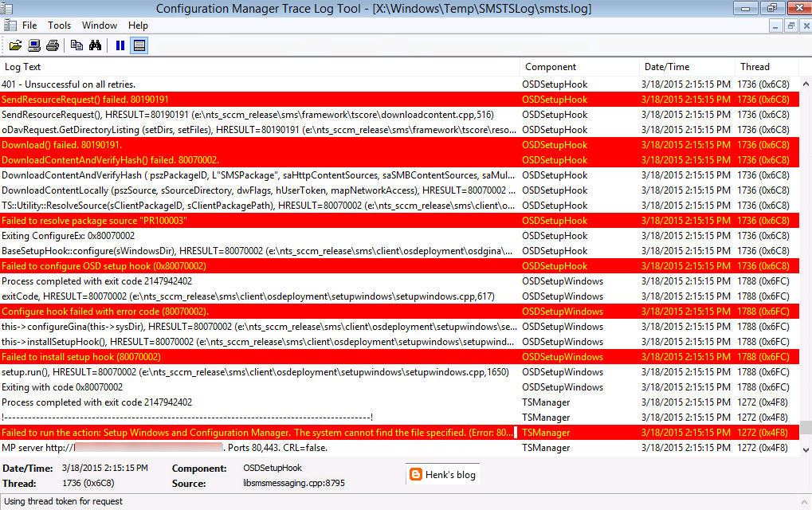
Task: Click the details Component value 'OSDSetupHook'
Action: 273,468
